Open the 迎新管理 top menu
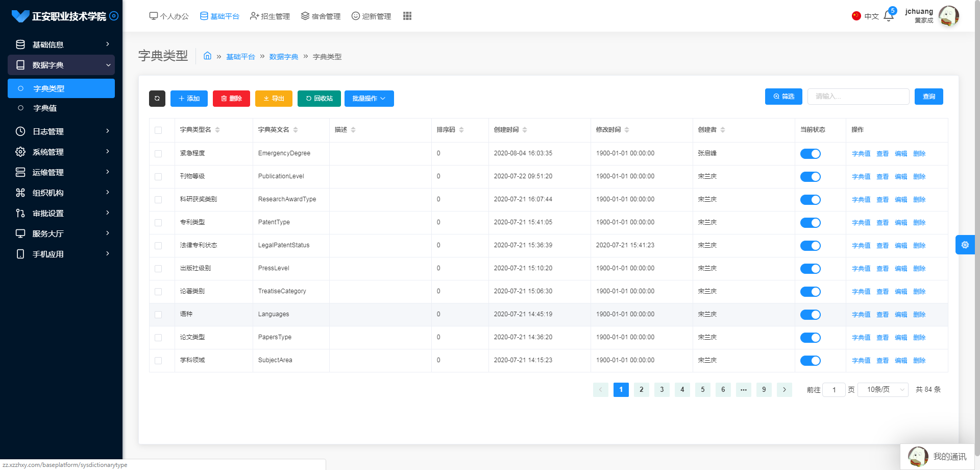The image size is (980, 470). coord(371,16)
